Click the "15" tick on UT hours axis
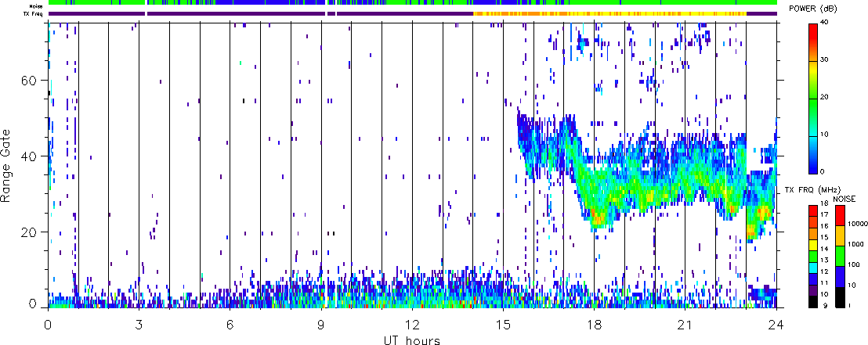Screen dimensions: 868x345 (x=503, y=324)
